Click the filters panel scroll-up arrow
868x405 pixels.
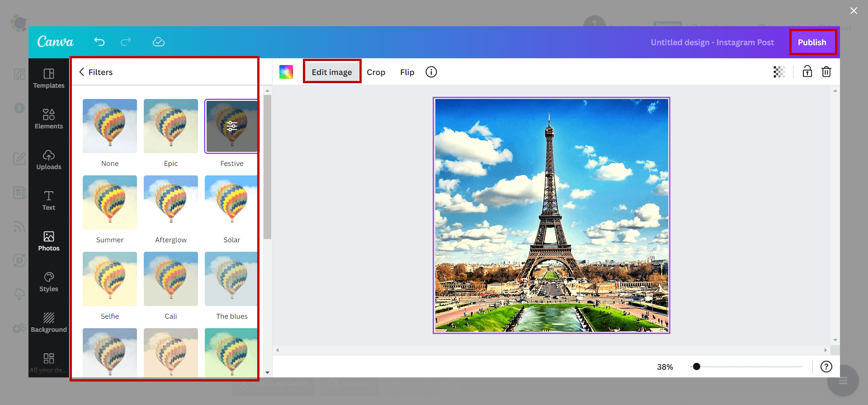click(267, 91)
